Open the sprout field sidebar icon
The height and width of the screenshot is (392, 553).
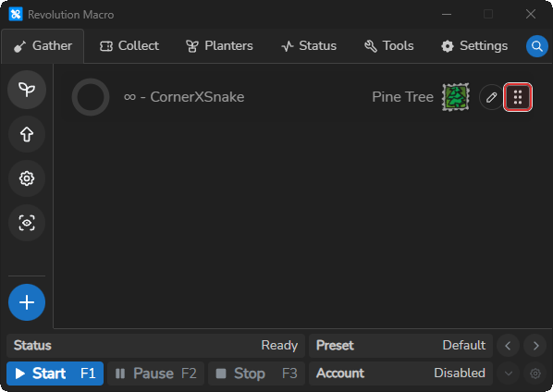point(27,90)
